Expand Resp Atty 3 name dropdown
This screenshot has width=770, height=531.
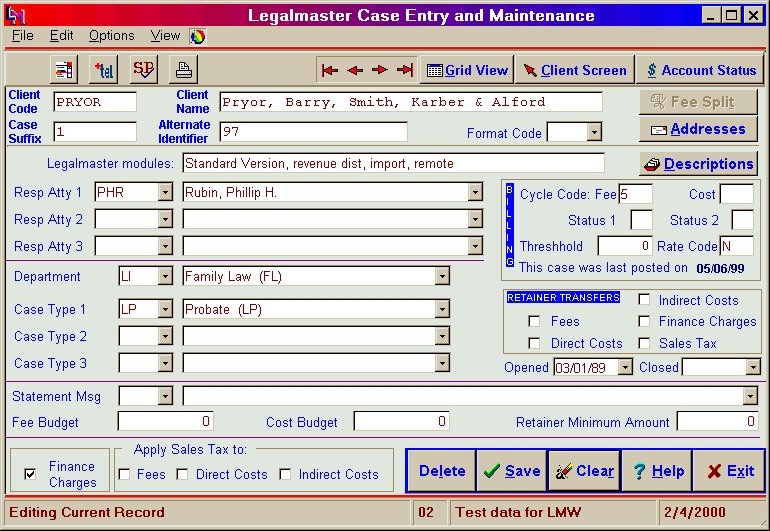[x=475, y=246]
